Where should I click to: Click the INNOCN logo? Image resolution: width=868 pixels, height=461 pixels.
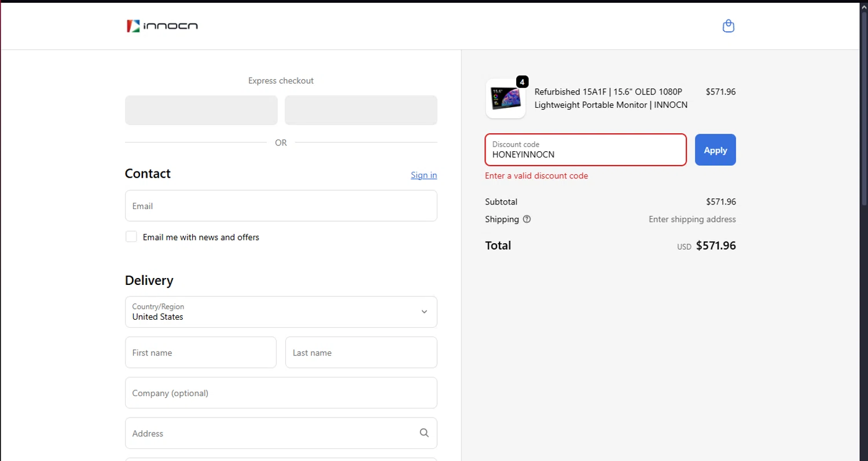[x=162, y=25]
